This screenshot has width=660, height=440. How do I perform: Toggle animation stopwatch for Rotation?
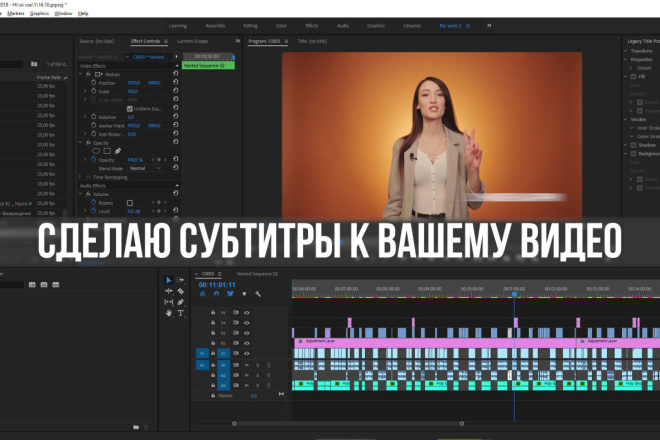pyautogui.click(x=93, y=117)
